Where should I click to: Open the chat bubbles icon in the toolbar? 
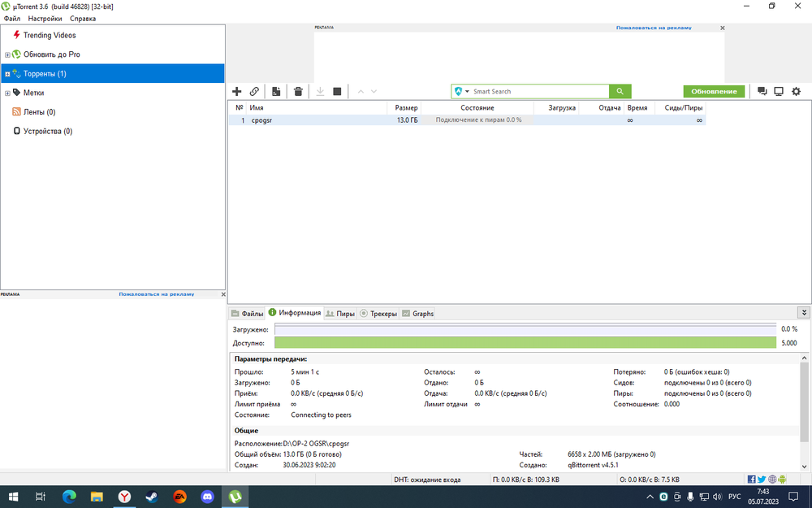(x=762, y=92)
